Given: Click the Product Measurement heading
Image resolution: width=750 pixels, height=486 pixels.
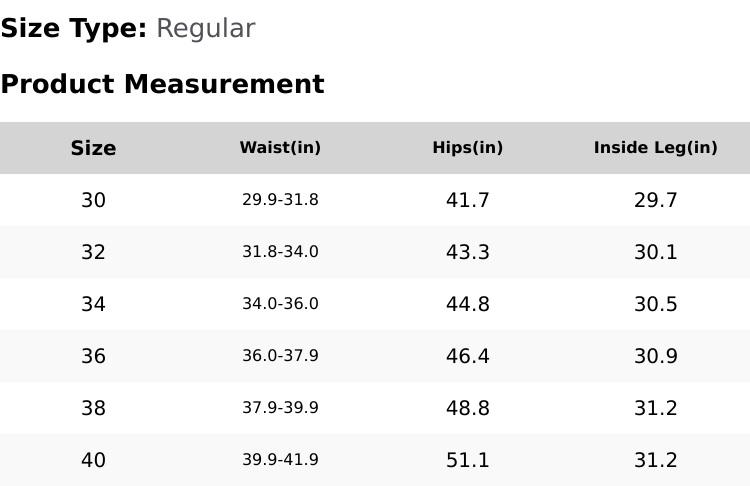Looking at the screenshot, I should (162, 84).
